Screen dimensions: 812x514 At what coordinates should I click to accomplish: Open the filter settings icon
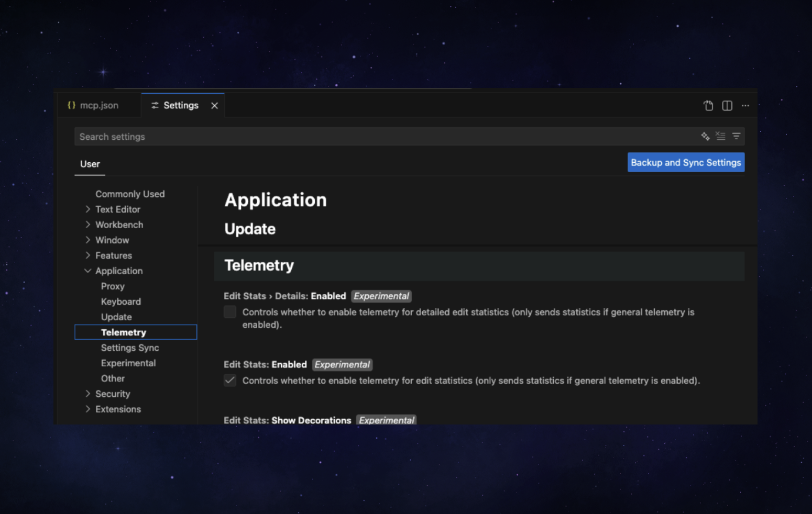tap(736, 136)
